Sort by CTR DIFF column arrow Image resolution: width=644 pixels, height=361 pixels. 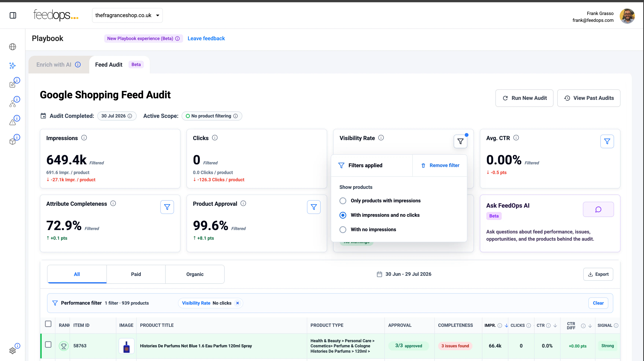(590, 326)
